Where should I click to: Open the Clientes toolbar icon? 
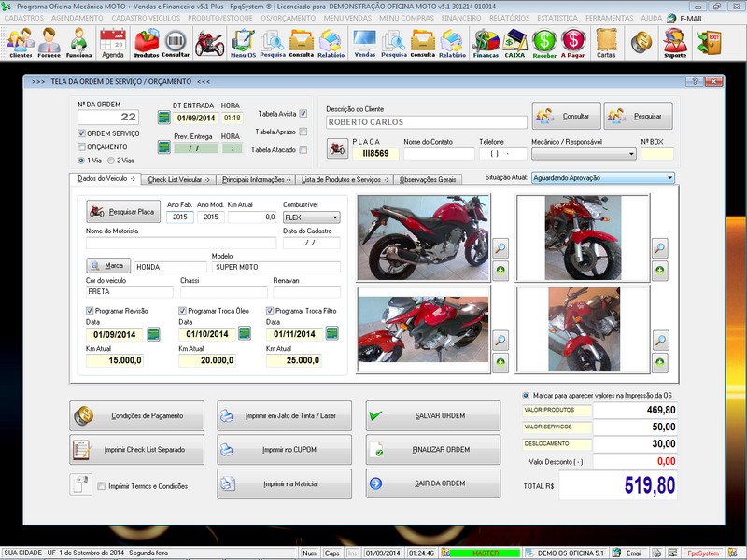coord(21,41)
